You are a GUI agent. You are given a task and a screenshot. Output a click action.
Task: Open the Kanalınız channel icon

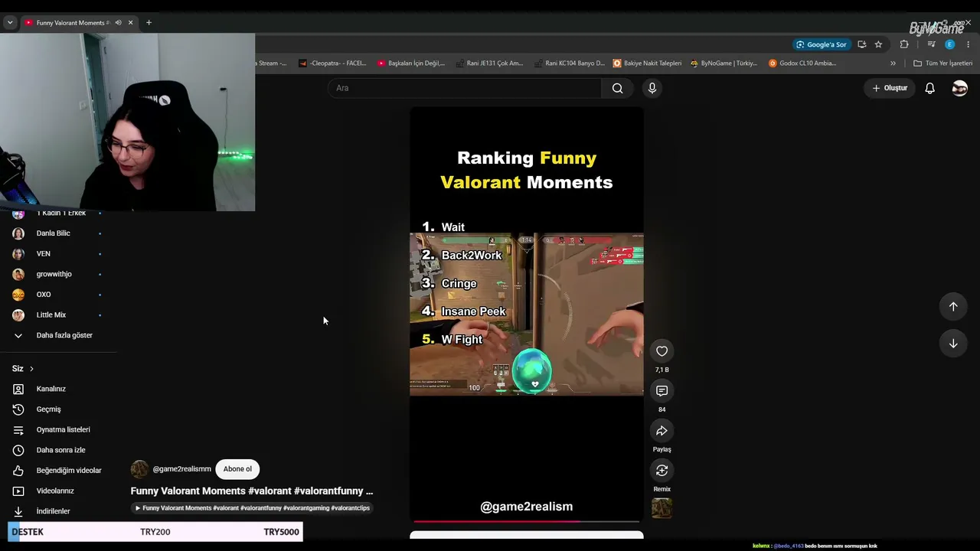click(18, 389)
